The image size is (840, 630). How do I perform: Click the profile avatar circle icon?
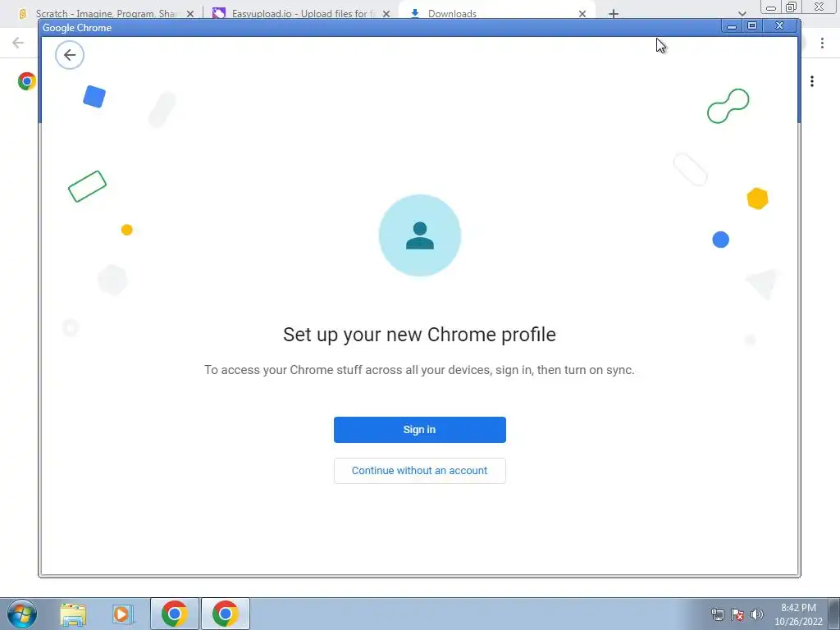[419, 235]
